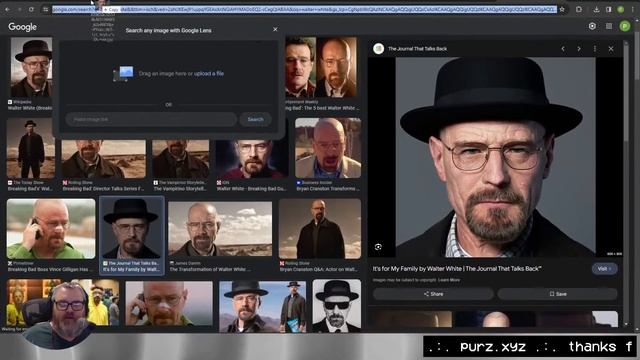Open browser downloads icon

[x=597, y=9]
